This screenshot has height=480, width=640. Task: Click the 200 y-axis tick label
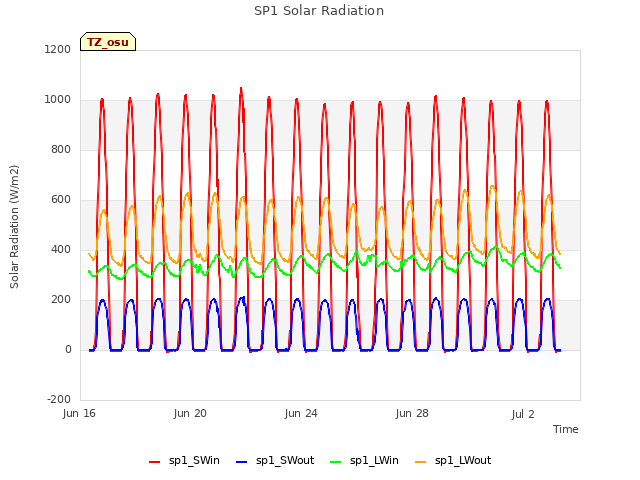click(61, 300)
